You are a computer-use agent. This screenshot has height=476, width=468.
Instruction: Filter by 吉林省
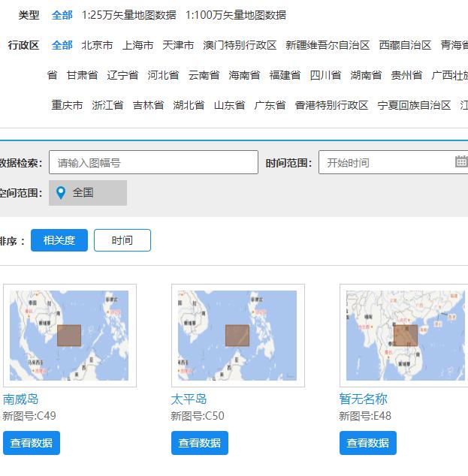click(x=148, y=105)
